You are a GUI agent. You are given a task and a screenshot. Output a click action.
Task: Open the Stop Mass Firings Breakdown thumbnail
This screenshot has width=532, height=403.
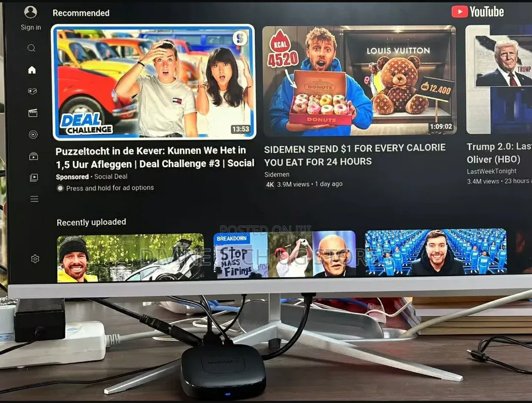point(285,255)
